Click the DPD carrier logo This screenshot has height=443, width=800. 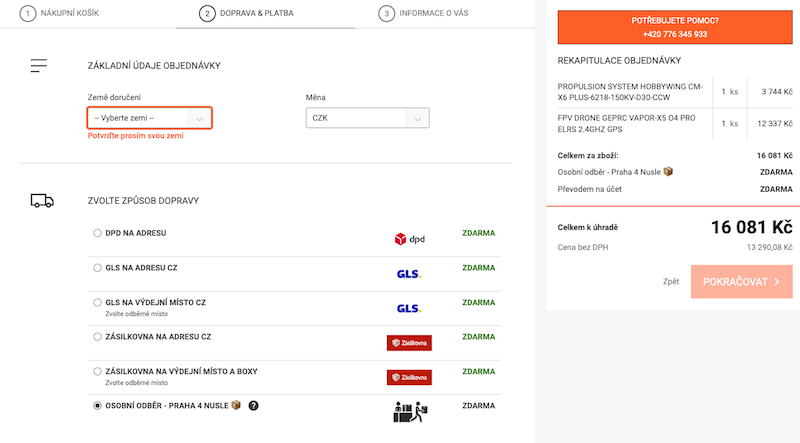(x=409, y=239)
